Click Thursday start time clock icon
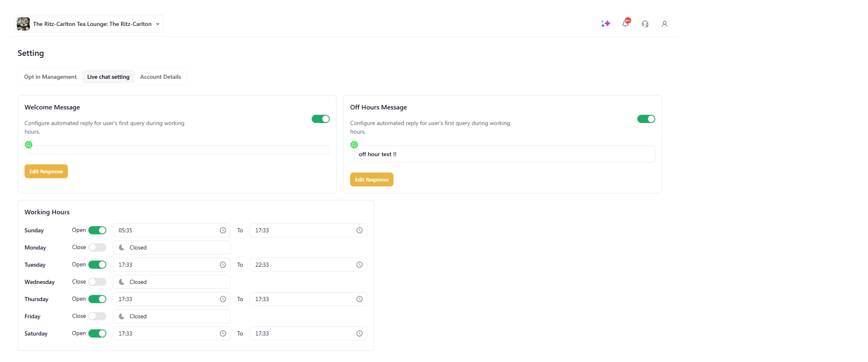868x362 pixels. [x=223, y=299]
